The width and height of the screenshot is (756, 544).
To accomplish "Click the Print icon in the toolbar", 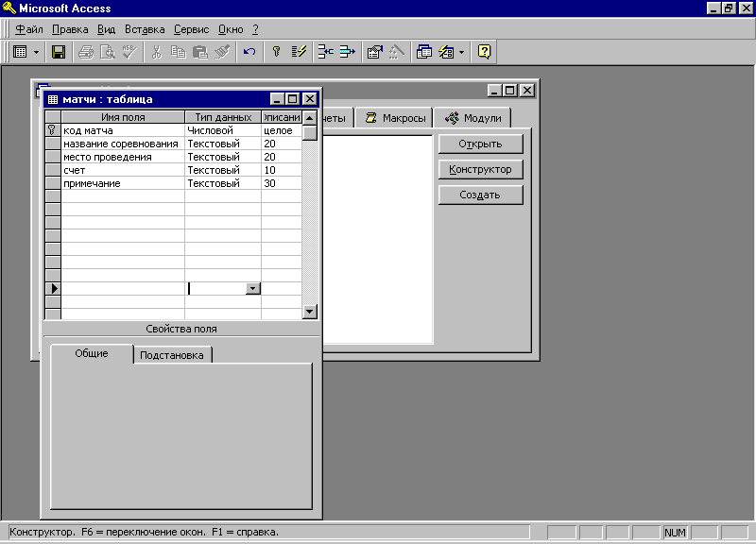I will 86,52.
